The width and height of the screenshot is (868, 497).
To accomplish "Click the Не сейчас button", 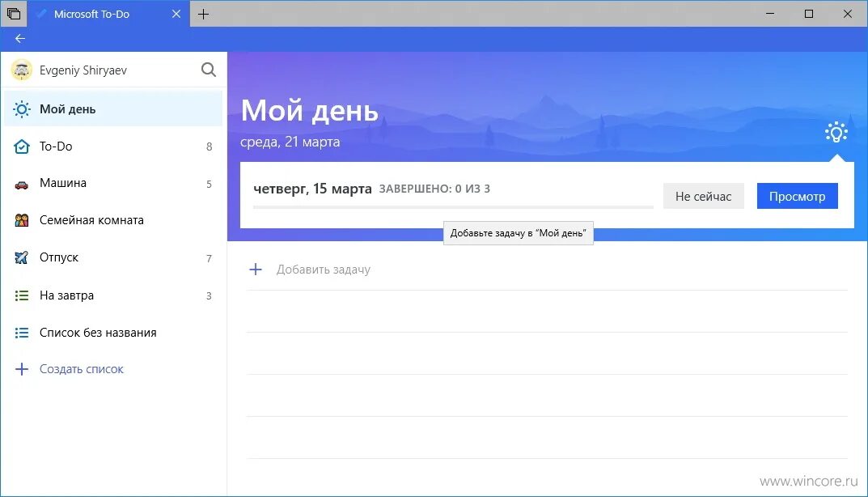I will pos(703,196).
